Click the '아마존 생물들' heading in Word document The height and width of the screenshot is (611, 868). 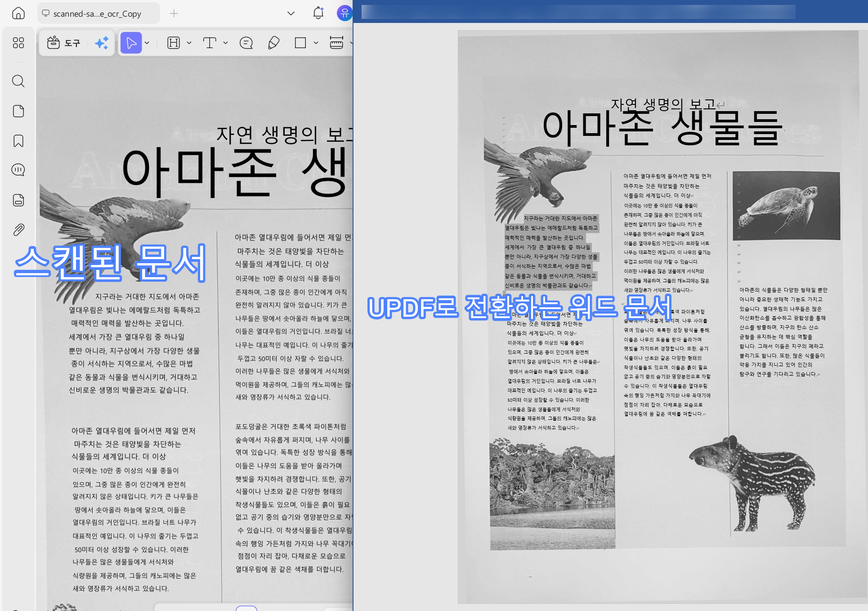(662, 129)
